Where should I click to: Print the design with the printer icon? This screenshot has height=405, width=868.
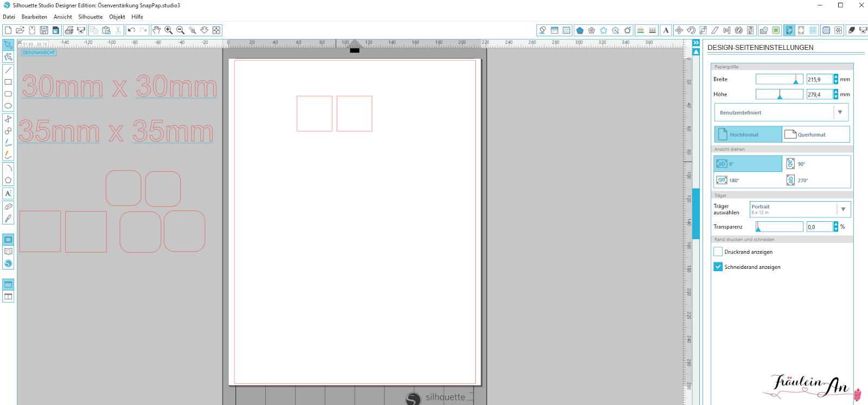point(69,30)
